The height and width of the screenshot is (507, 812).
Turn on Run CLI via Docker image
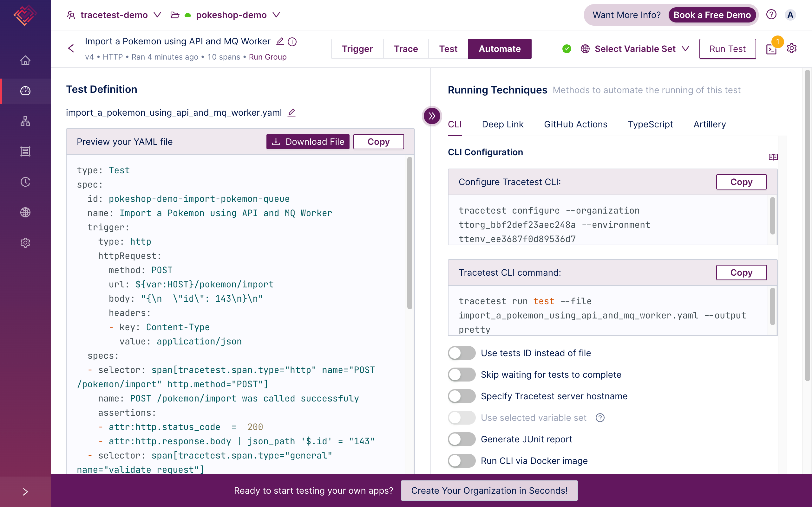462,461
